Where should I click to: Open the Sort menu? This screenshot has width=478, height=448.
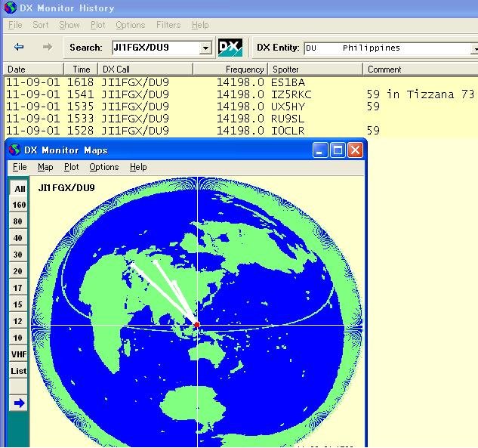41,25
